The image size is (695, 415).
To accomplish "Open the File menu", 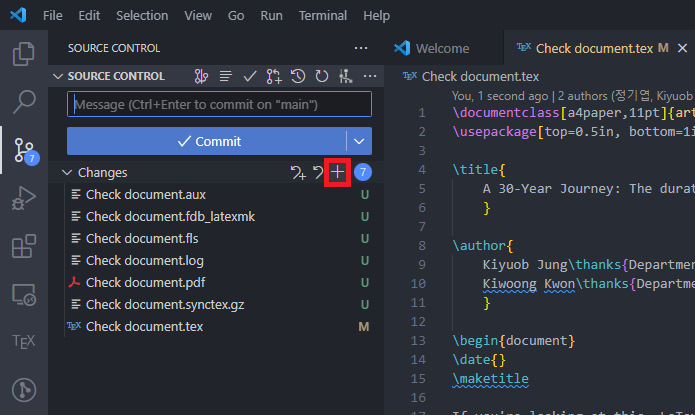I will tap(52, 16).
